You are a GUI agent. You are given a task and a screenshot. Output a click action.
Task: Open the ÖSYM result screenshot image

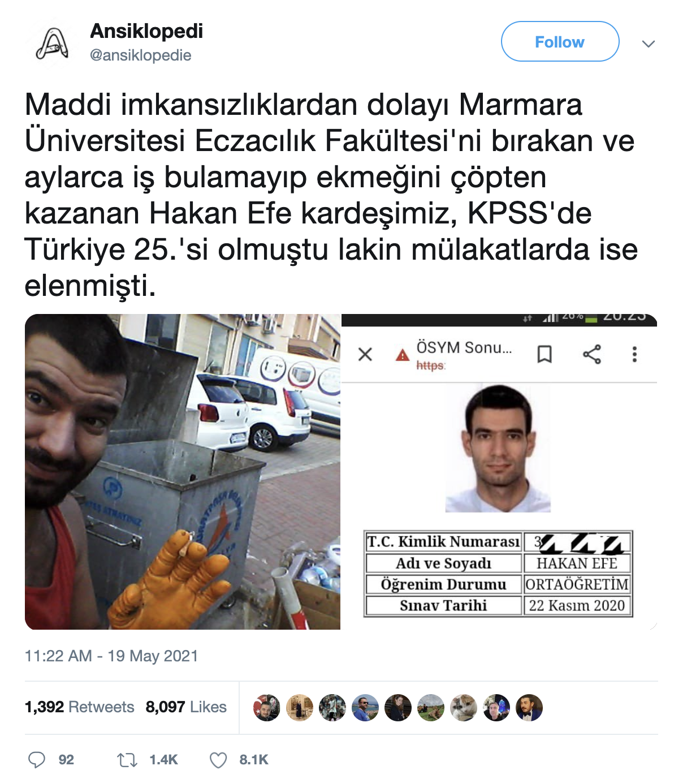point(499,472)
